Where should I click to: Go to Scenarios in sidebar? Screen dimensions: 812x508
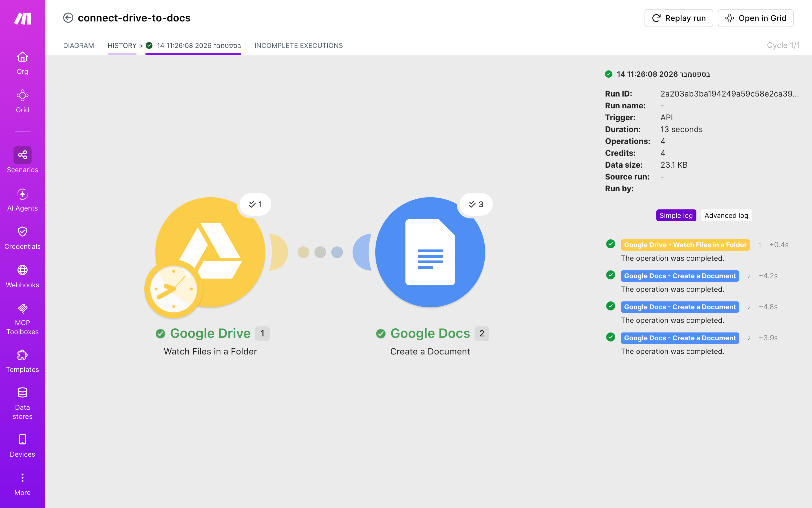pos(23,160)
